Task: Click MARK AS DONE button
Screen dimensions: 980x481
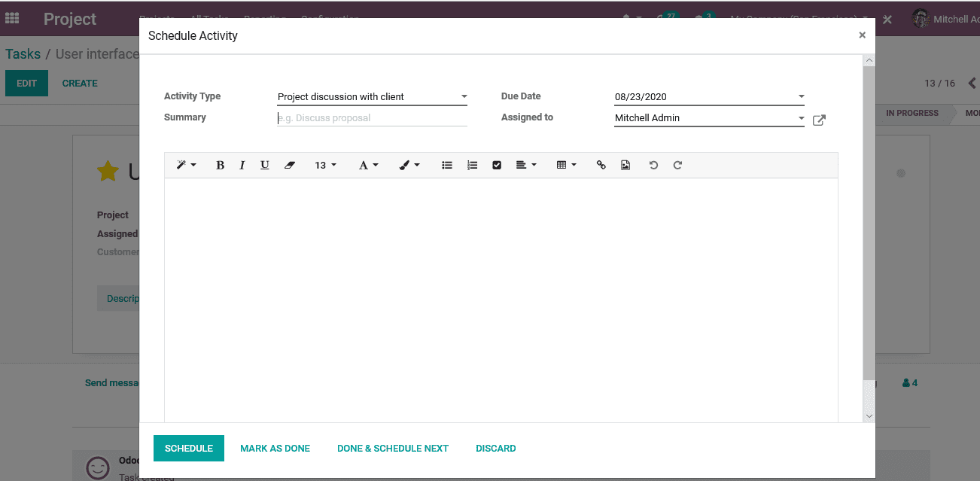Action: tap(275, 448)
